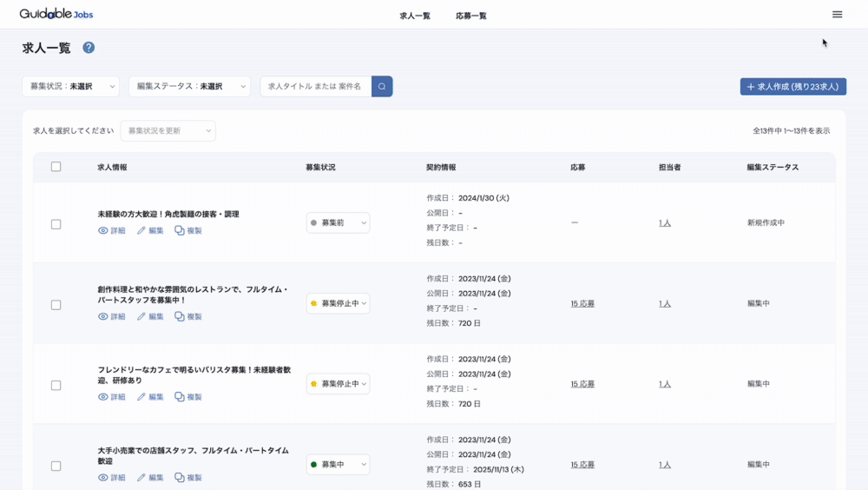The height and width of the screenshot is (490, 868).
Task: Open the hamburger menu icon
Action: pyautogui.click(x=837, y=15)
